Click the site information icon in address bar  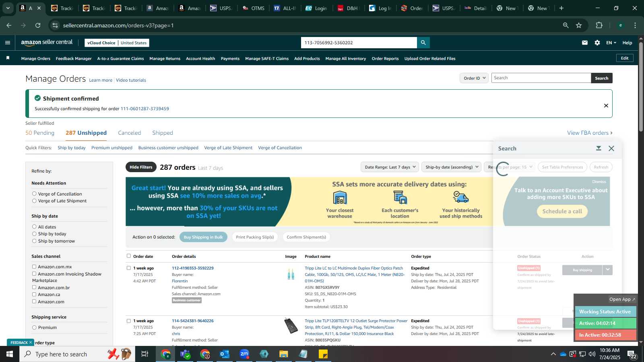[55, 25]
